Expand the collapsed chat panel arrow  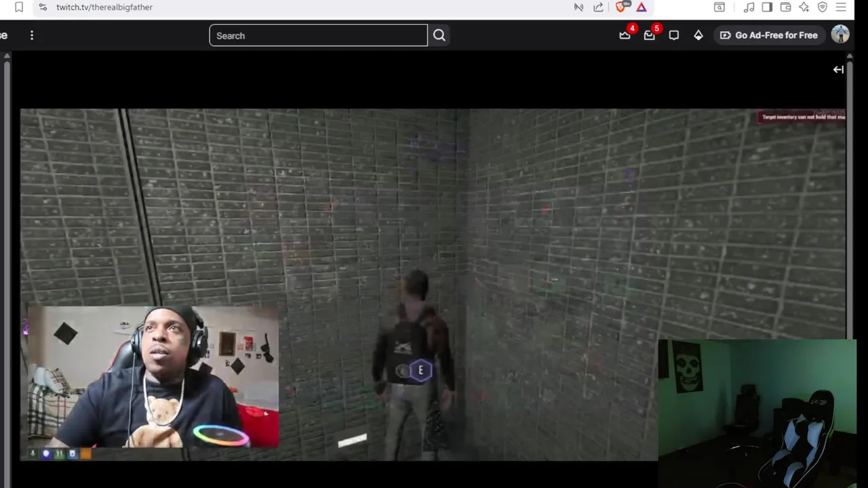point(838,69)
